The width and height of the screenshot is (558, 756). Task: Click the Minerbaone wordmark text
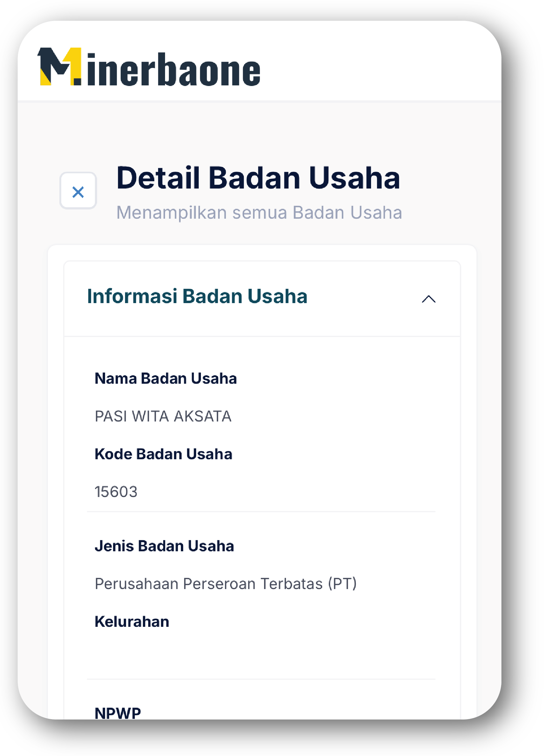(173, 70)
